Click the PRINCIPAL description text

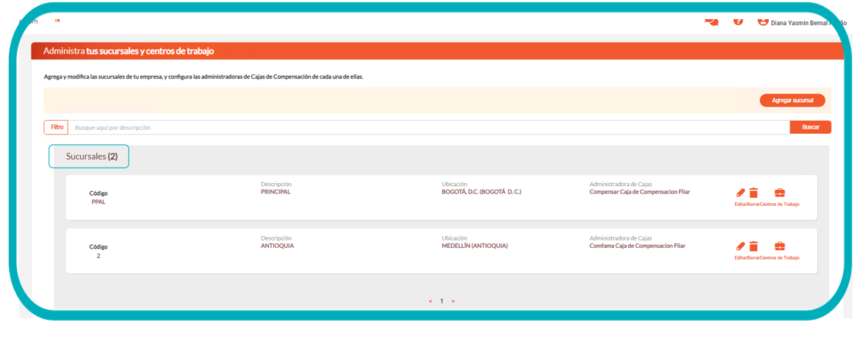tap(275, 192)
